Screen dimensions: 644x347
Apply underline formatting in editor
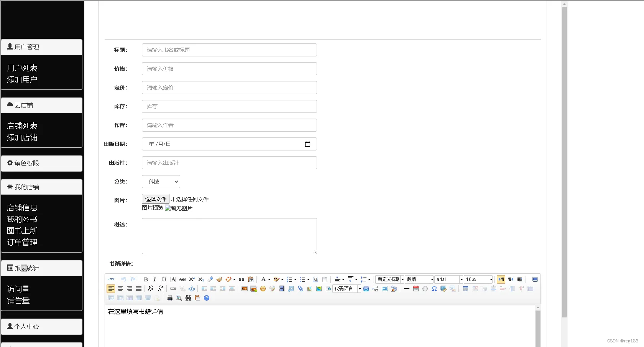point(164,279)
